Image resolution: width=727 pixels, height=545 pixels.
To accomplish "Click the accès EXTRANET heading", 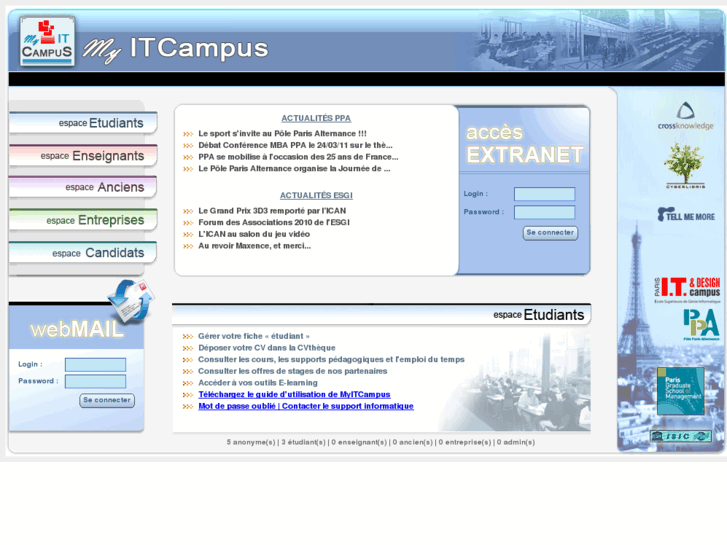I will pos(524,144).
